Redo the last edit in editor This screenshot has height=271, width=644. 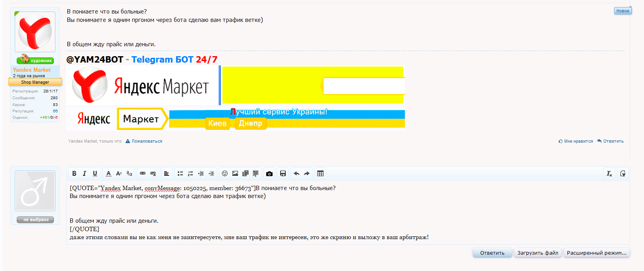(x=307, y=173)
